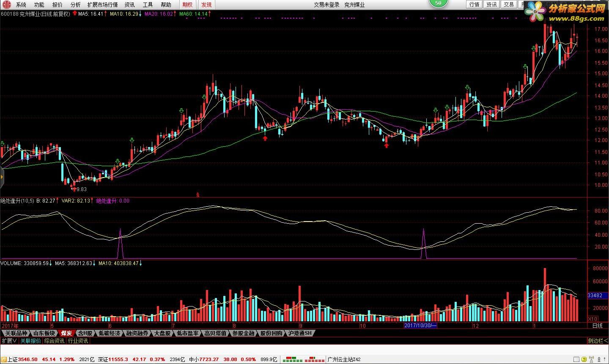
Task: Select the 低碳经济 tab
Action: [109, 333]
